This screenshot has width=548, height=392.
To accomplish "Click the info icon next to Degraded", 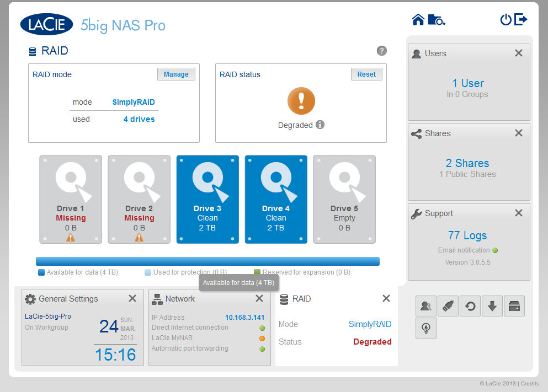I will (x=320, y=125).
